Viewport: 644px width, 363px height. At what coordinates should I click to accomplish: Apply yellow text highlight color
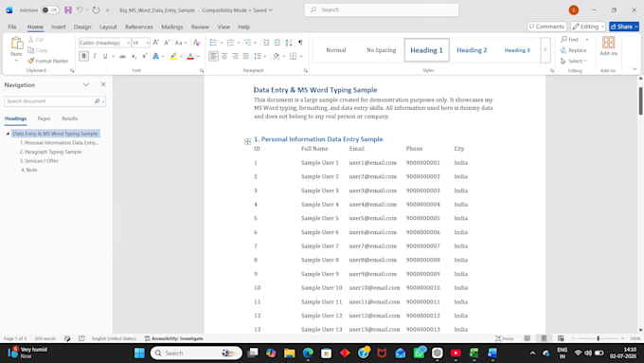click(173, 56)
